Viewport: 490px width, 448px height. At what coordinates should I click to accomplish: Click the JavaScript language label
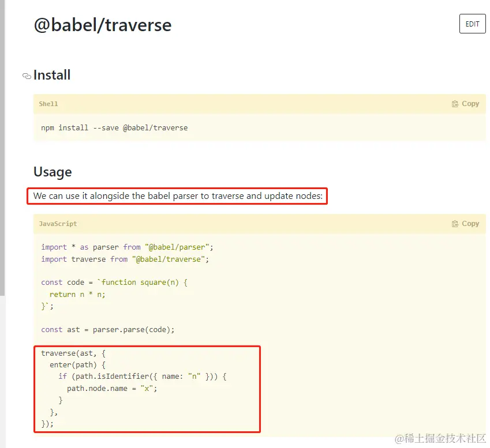point(58,224)
